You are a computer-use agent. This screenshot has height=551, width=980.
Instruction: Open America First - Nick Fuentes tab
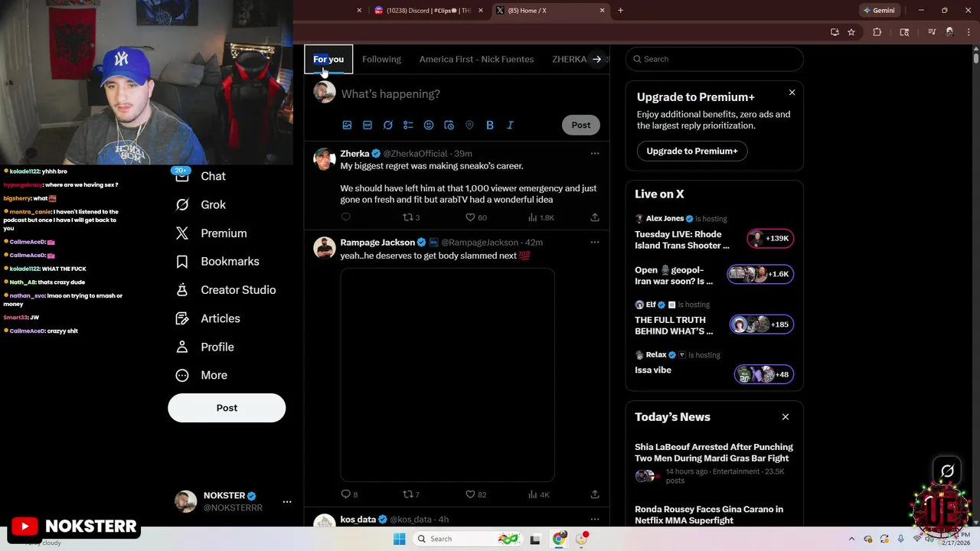click(476, 59)
